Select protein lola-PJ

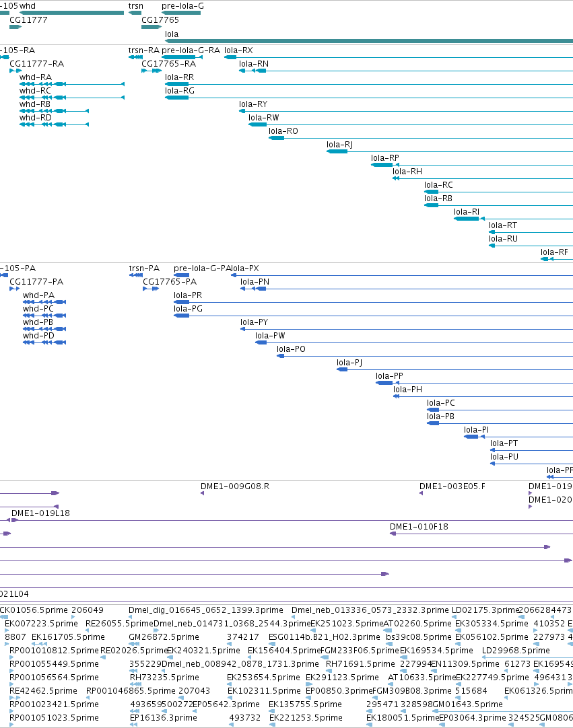pos(455,369)
